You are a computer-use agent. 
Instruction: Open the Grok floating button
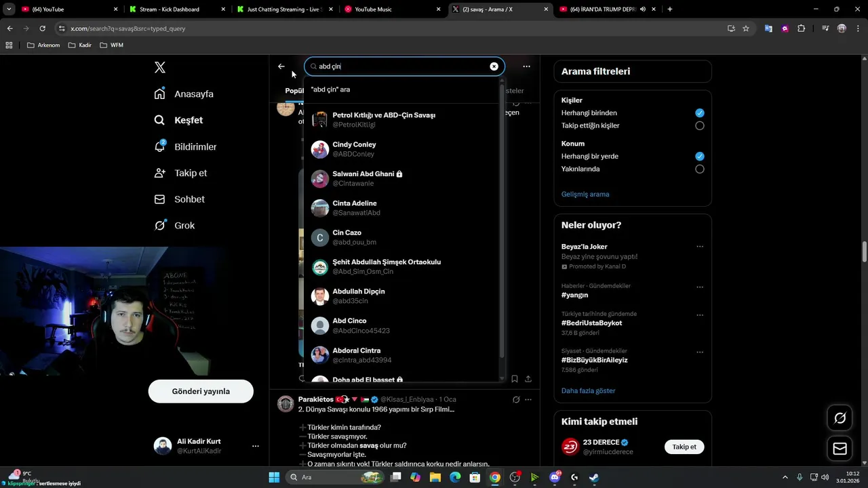(840, 418)
